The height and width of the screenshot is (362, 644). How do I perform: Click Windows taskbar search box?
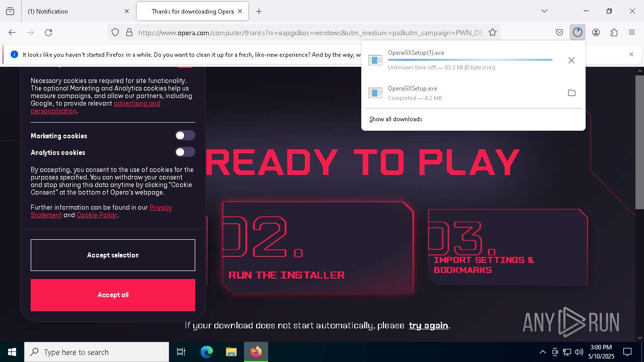click(97, 352)
